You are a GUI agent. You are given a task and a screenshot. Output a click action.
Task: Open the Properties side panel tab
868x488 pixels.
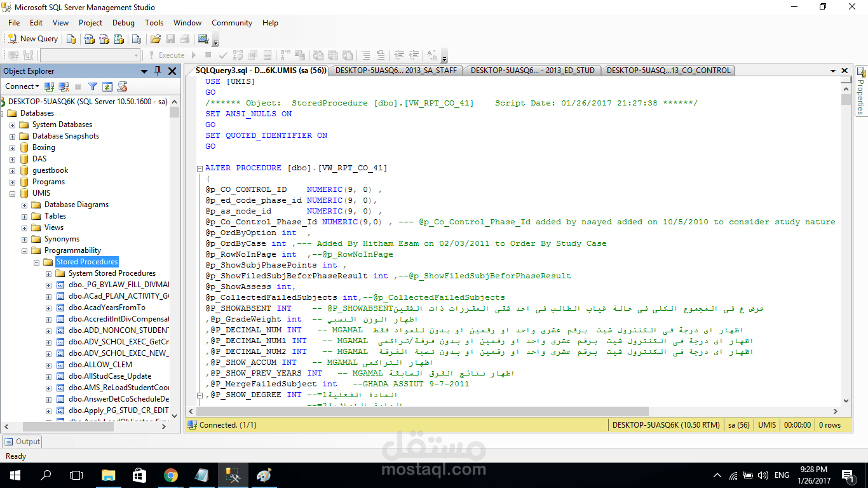point(861,91)
